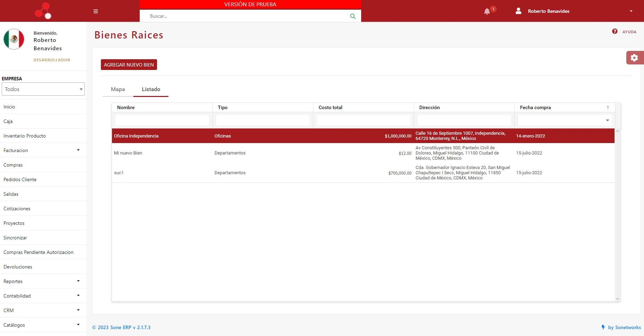Click the $700,000.00 cost cell
The width and height of the screenshot is (644, 336).
(400, 173)
